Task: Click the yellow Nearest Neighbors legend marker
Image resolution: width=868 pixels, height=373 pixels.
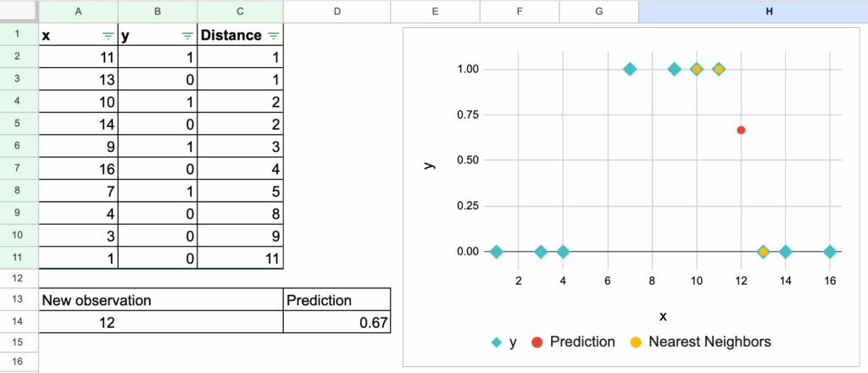Action: pos(635,342)
